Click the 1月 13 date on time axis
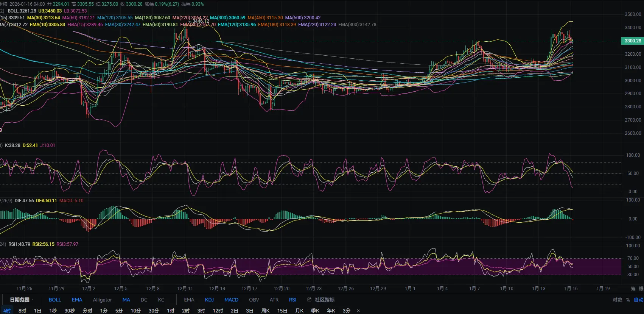 pyautogui.click(x=538, y=289)
